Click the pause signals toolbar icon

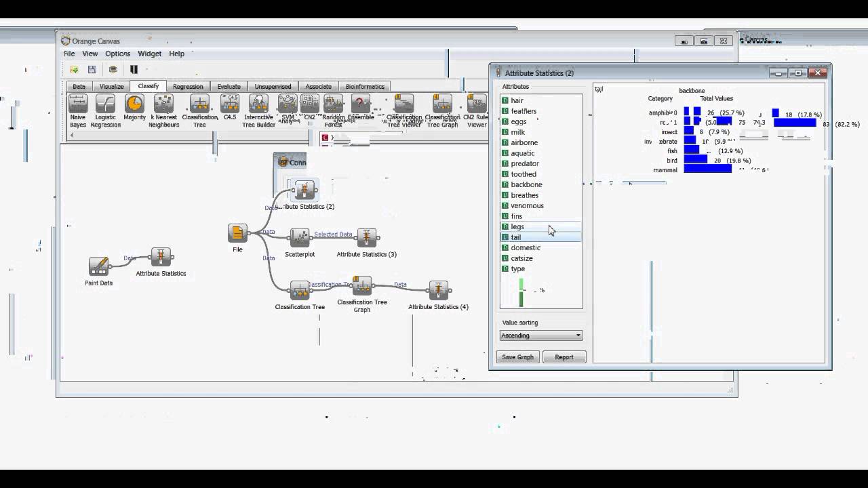tap(134, 69)
